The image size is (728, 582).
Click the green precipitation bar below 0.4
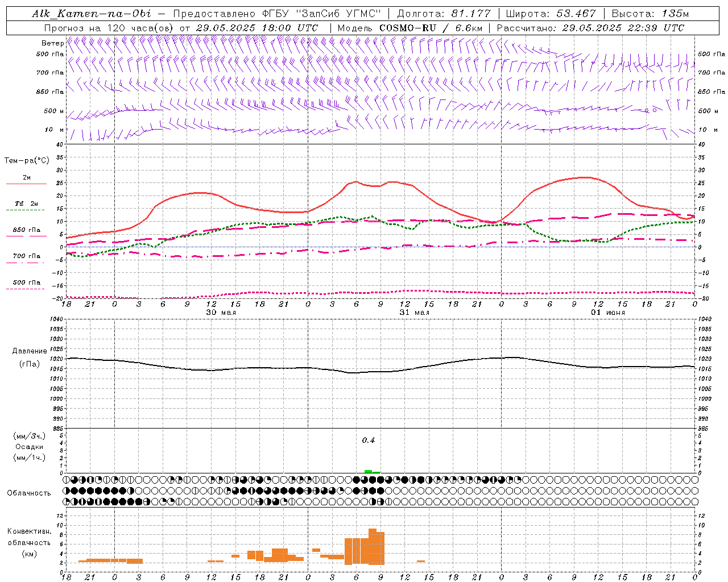tap(369, 471)
